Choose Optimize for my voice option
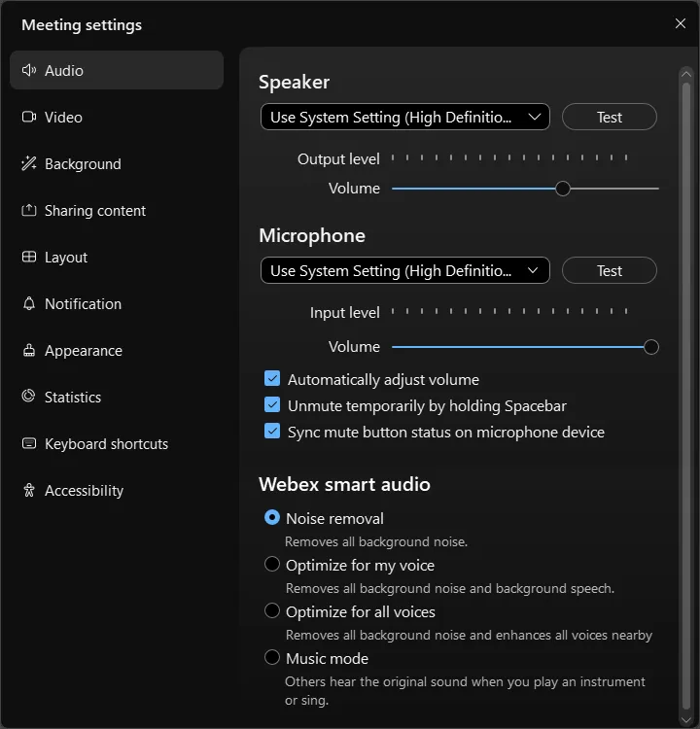This screenshot has height=729, width=700. [272, 565]
